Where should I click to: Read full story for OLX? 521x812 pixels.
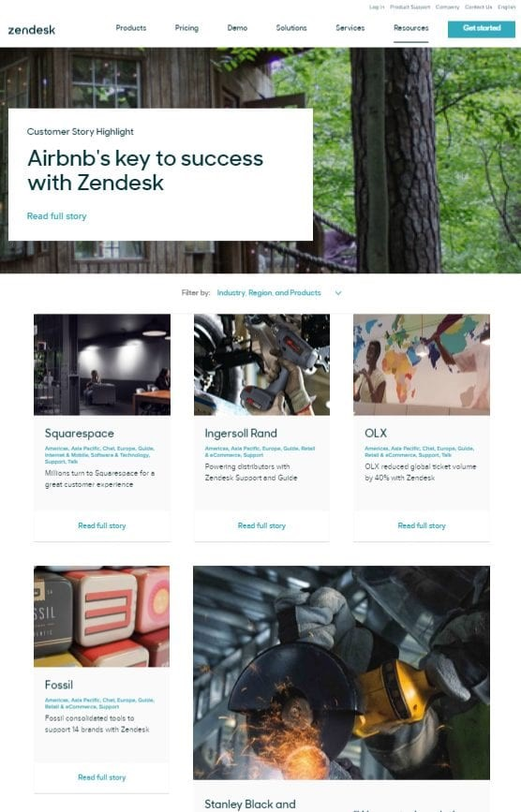422,525
